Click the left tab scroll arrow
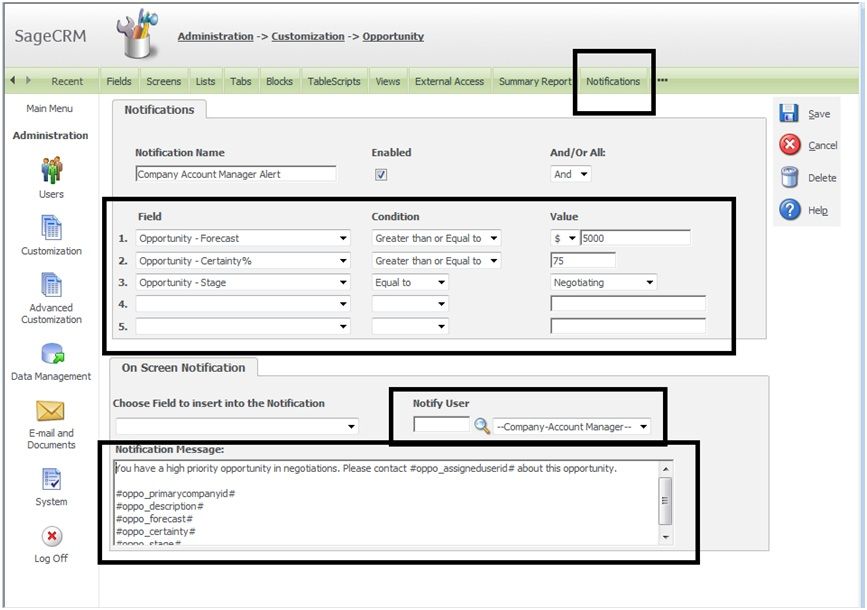Image resolution: width=867 pixels, height=610 pixels. [13, 80]
